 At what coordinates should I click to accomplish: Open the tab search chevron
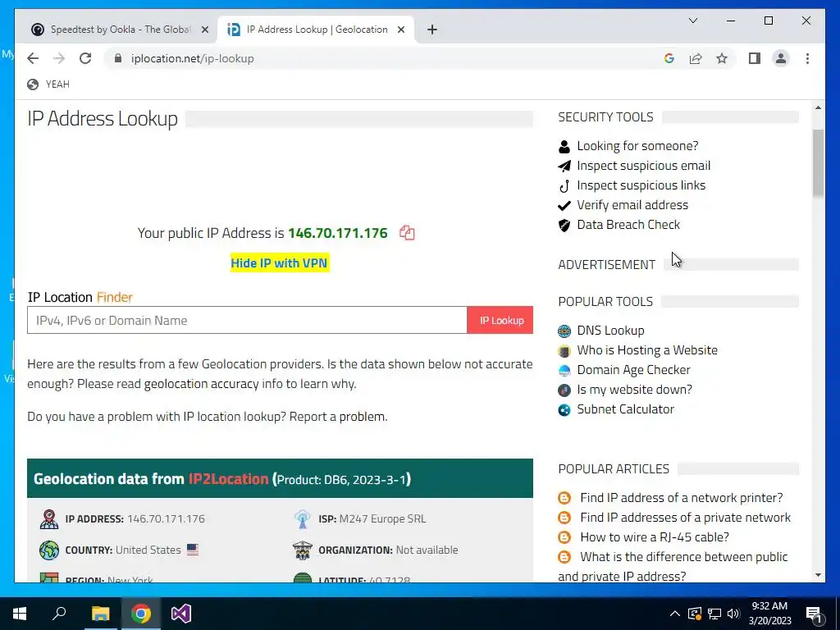point(692,21)
